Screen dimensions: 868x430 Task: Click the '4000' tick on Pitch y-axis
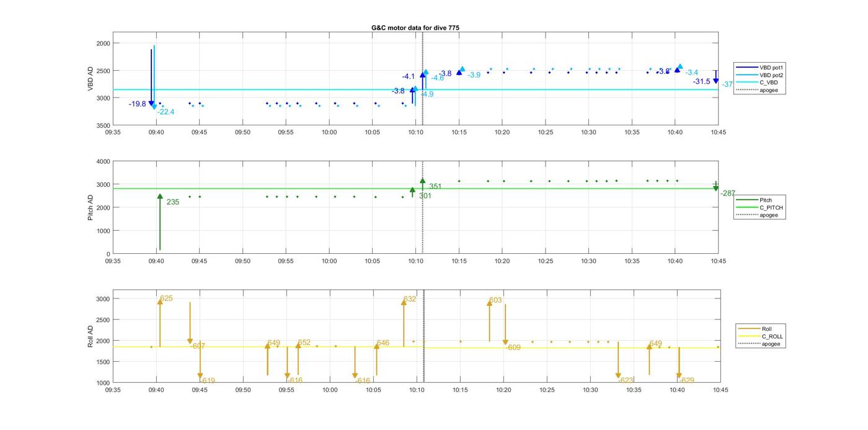click(x=102, y=161)
